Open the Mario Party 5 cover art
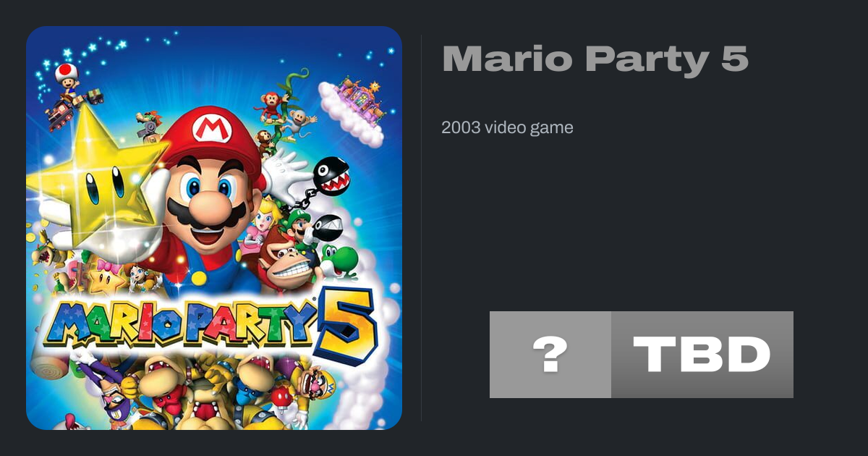The width and height of the screenshot is (868, 456). pyautogui.click(x=214, y=228)
